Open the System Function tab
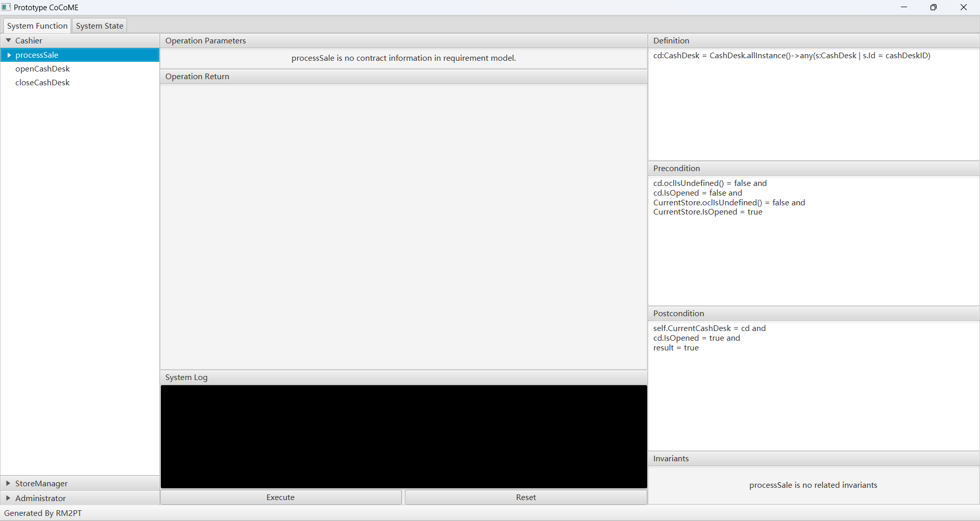 click(x=37, y=26)
